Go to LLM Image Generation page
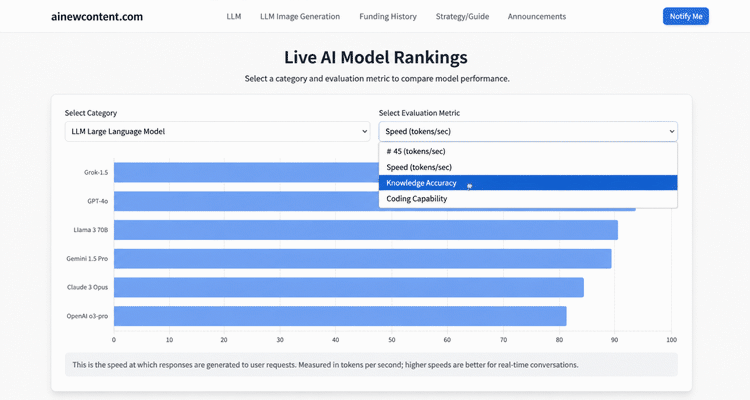Image resolution: width=750 pixels, height=400 pixels. click(x=300, y=16)
